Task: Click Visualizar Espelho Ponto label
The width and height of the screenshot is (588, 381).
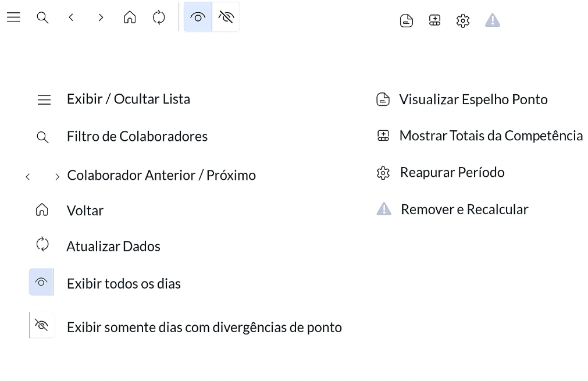Action: (x=473, y=99)
